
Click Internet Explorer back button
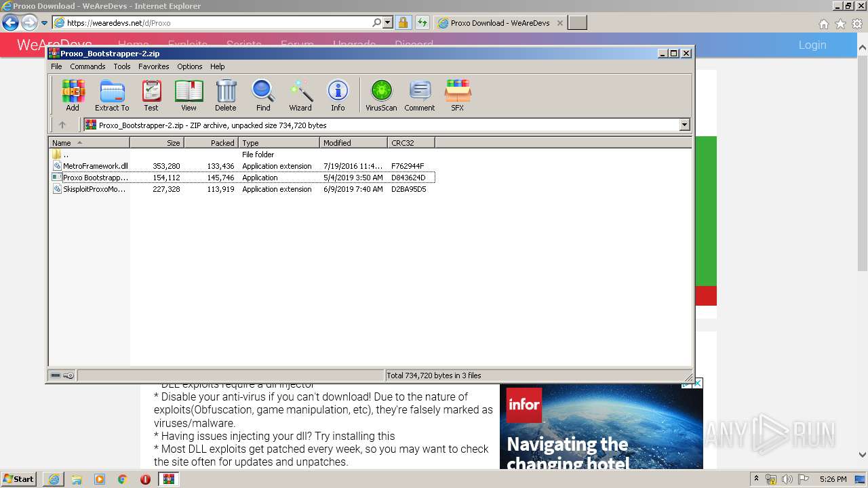[x=10, y=23]
